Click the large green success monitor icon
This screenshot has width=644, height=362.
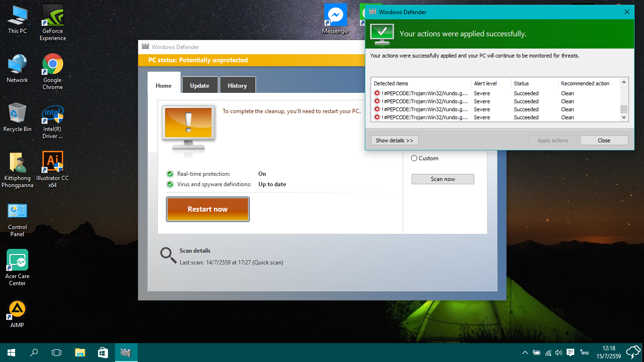tap(382, 34)
